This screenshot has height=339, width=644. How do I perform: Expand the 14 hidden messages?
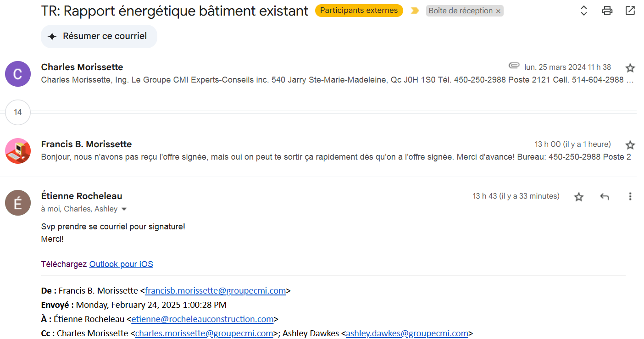[x=18, y=112]
